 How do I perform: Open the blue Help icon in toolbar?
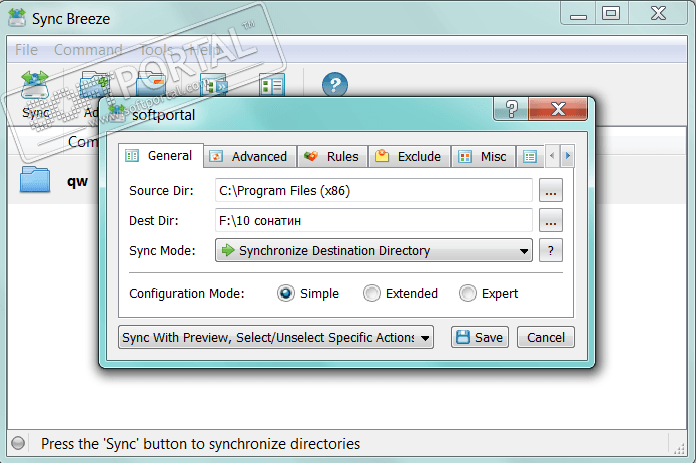[x=335, y=85]
